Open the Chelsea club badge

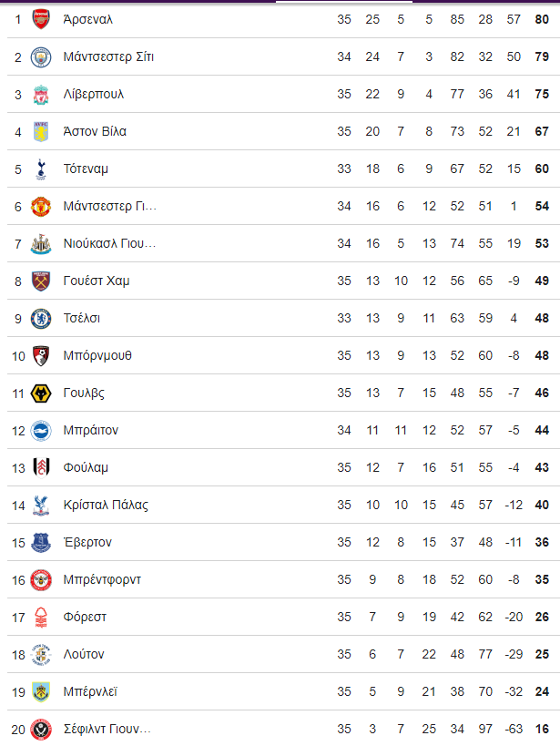pos(41,318)
